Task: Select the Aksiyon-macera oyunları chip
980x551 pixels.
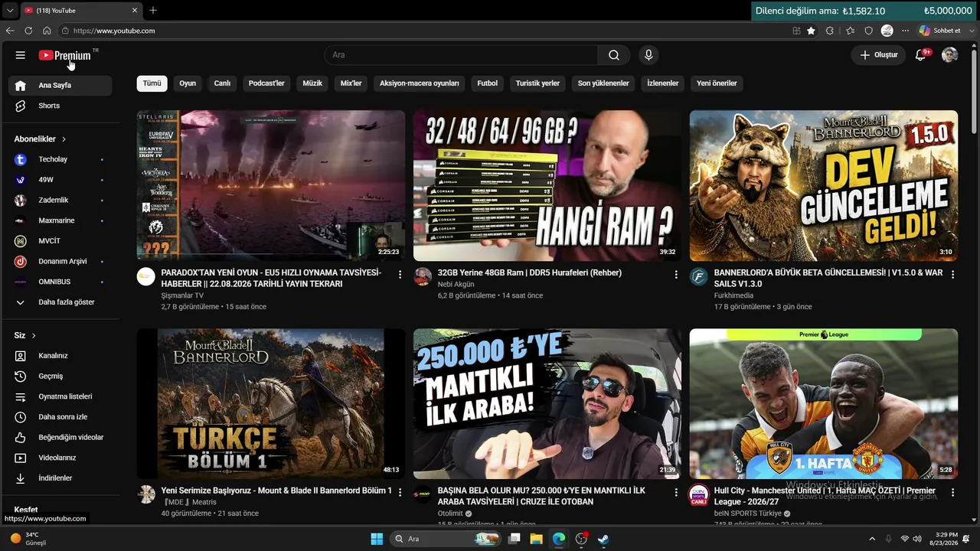Action: tap(420, 83)
